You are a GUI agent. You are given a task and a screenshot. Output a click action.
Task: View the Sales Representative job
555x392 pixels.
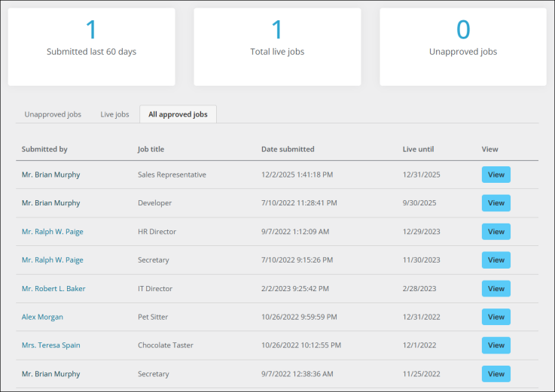coord(496,175)
